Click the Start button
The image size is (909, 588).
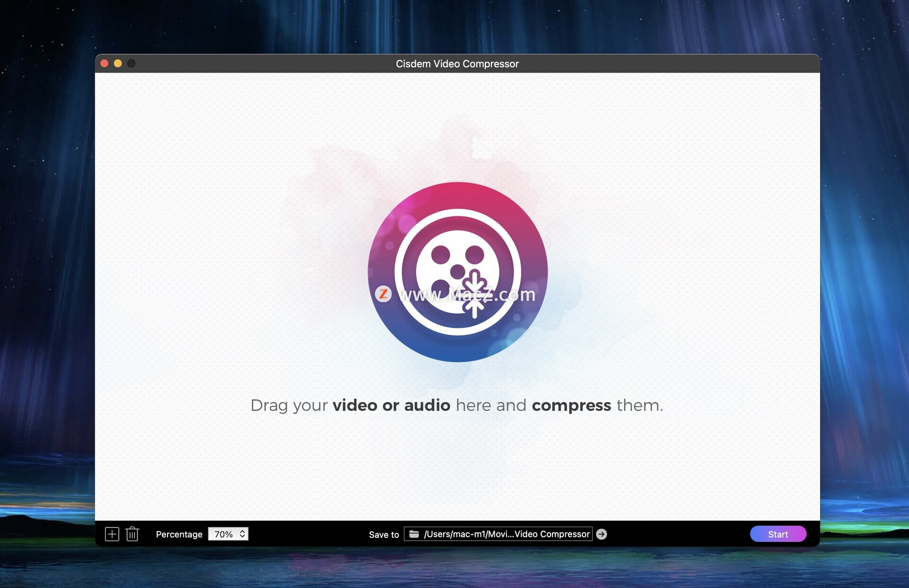778,534
